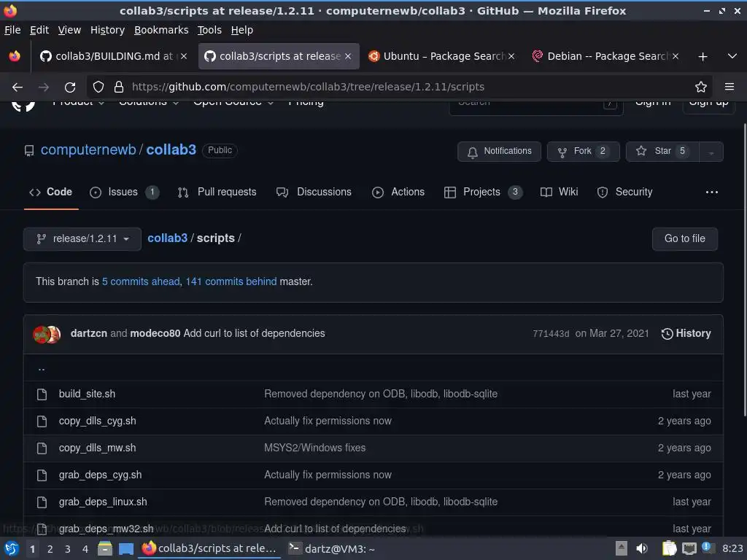747x560 pixels.
Task: Open the Tools menu
Action: tap(209, 30)
